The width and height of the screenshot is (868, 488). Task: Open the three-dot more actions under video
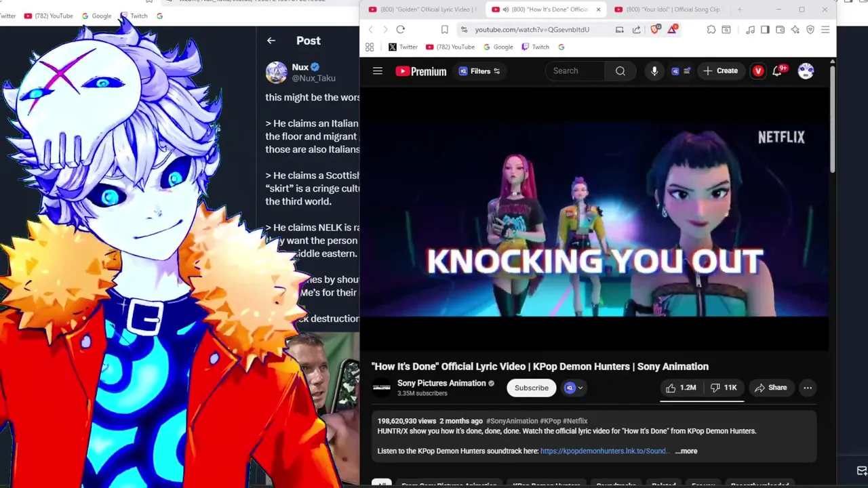click(x=808, y=388)
